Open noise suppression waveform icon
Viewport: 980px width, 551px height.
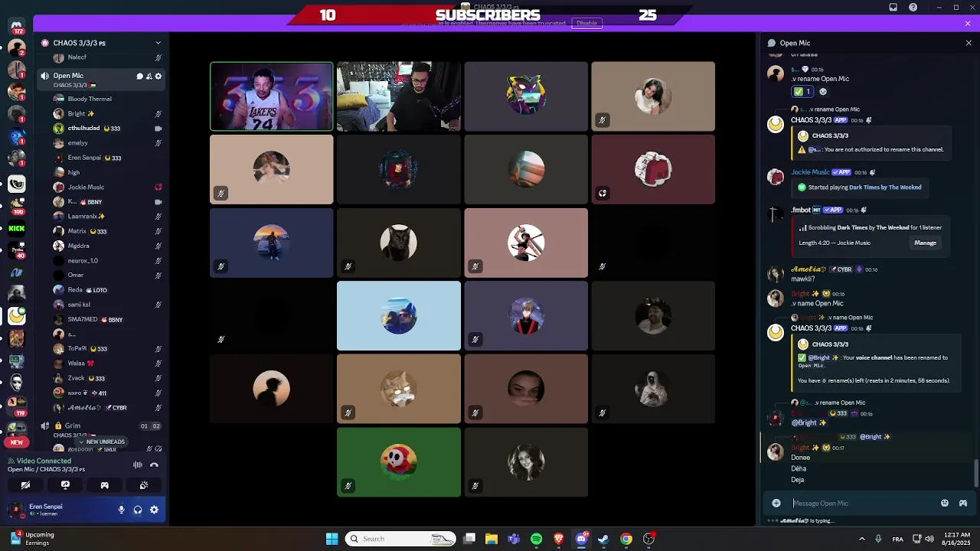click(138, 465)
